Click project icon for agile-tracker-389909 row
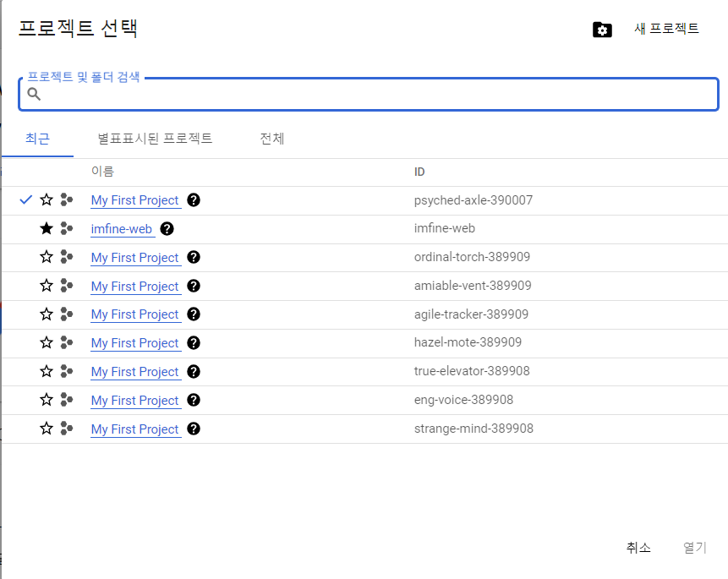Image resolution: width=728 pixels, height=579 pixels. [67, 314]
